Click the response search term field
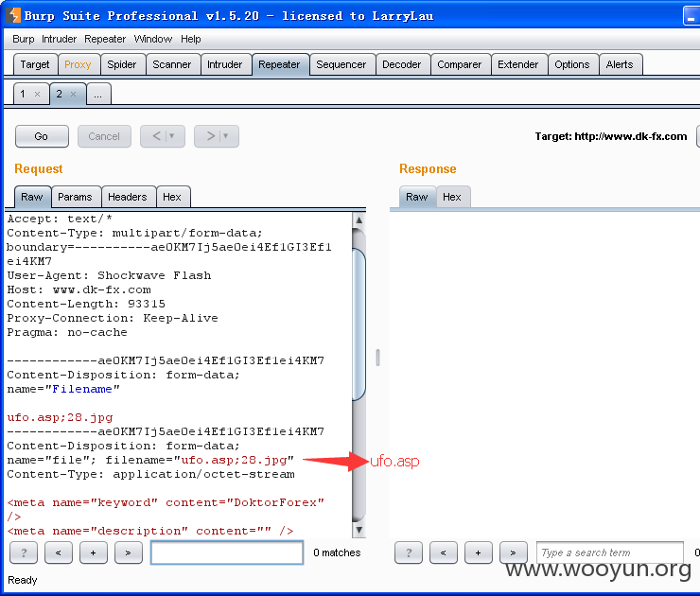The width and height of the screenshot is (700, 596). coord(610,552)
